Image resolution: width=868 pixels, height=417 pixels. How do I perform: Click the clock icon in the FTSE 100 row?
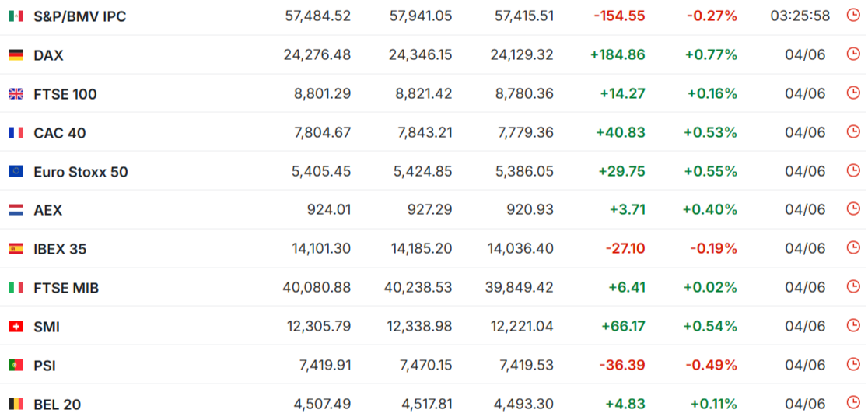(x=853, y=93)
